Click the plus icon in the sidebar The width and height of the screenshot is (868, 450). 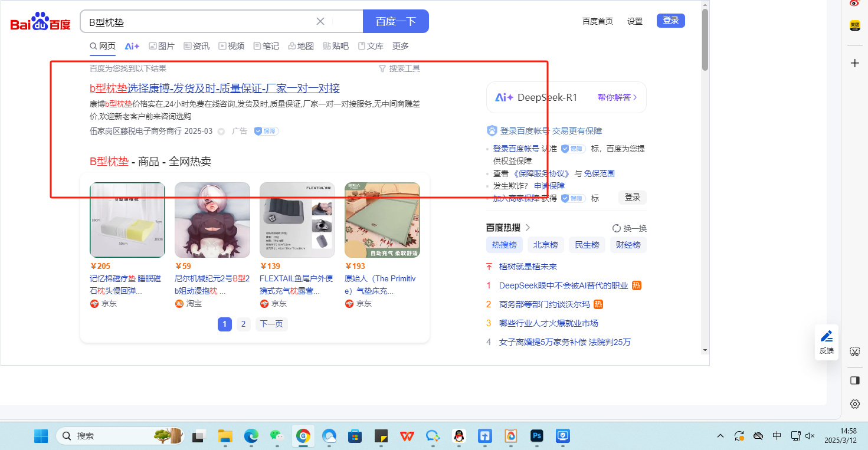[x=854, y=63]
